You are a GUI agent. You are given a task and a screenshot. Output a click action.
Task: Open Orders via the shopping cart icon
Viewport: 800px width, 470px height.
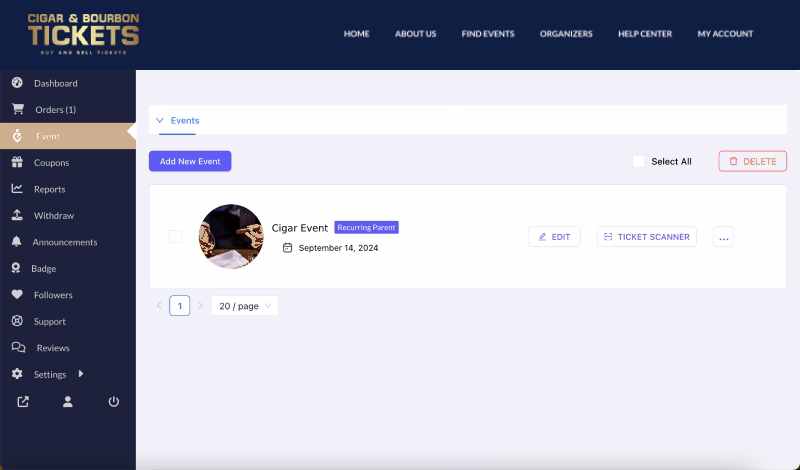coord(17,109)
